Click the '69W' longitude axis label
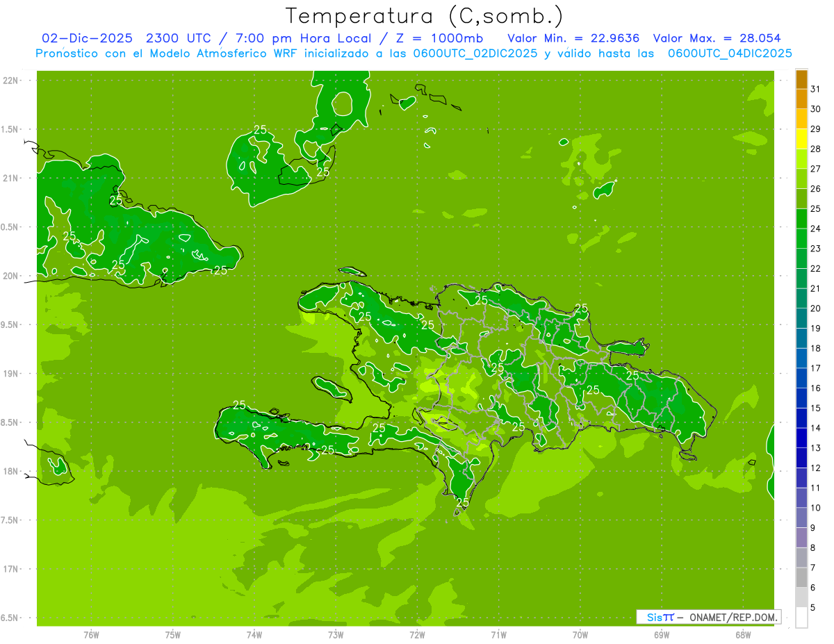 (661, 634)
